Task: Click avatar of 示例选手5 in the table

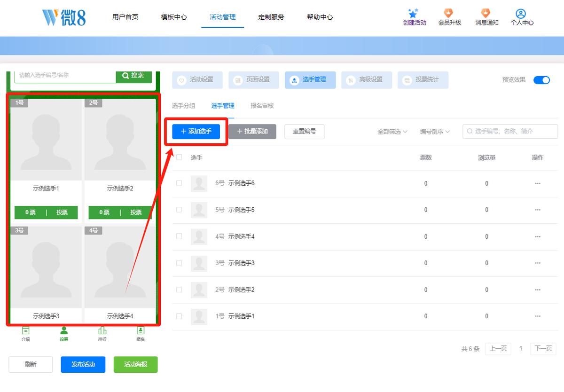Action: [199, 210]
